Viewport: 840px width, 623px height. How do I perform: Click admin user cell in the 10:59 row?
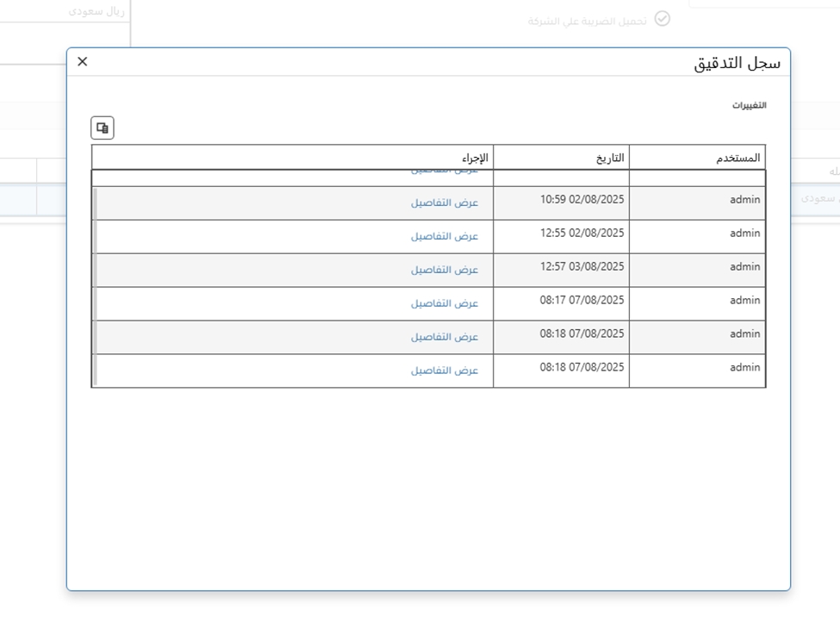[x=745, y=200]
